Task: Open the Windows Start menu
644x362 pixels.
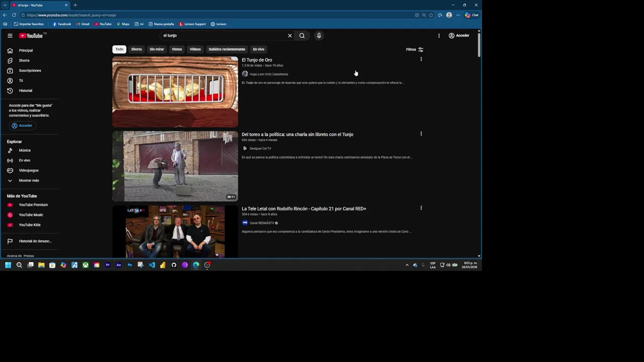Action: (x=8, y=265)
